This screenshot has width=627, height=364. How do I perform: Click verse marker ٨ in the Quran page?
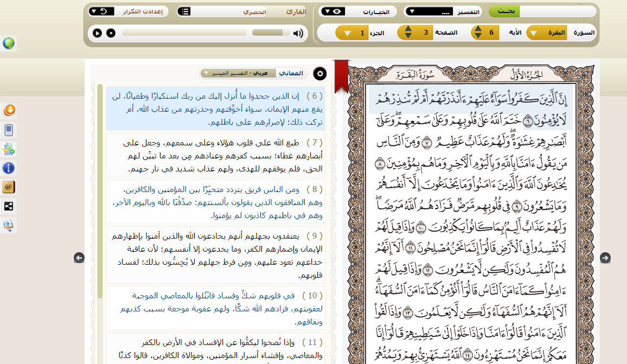pyautogui.click(x=380, y=164)
